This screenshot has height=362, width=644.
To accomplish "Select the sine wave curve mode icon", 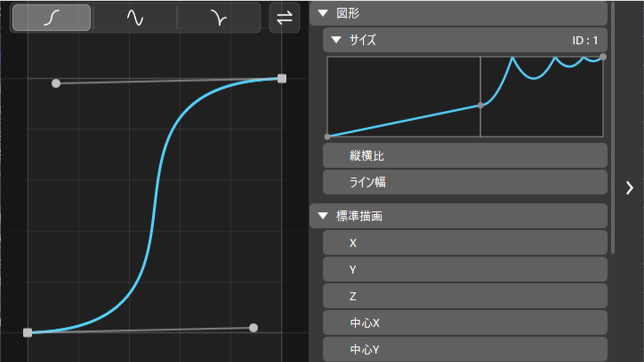I will pos(135,18).
